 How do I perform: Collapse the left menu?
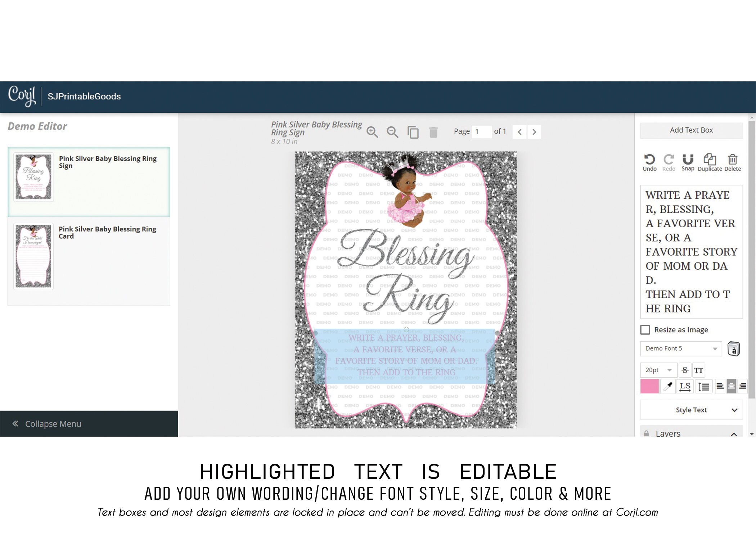point(89,424)
